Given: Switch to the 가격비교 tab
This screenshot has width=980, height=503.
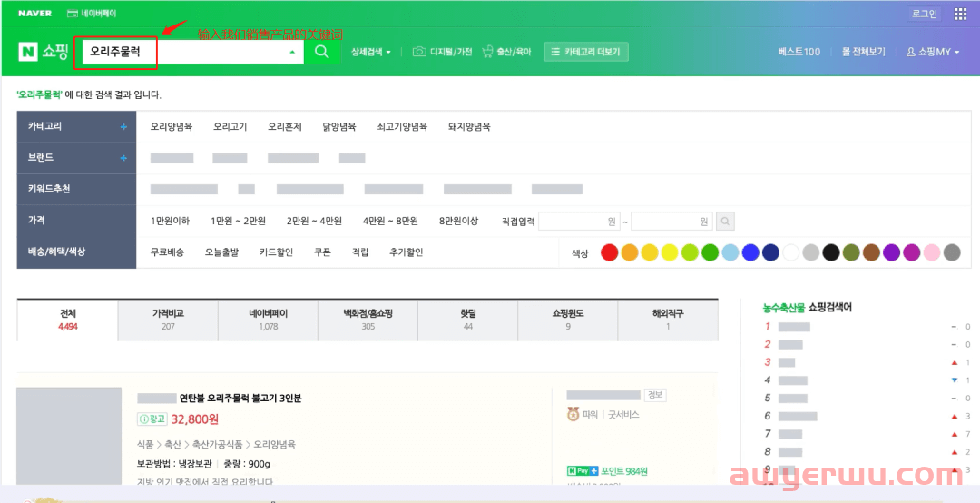Looking at the screenshot, I should [168, 320].
